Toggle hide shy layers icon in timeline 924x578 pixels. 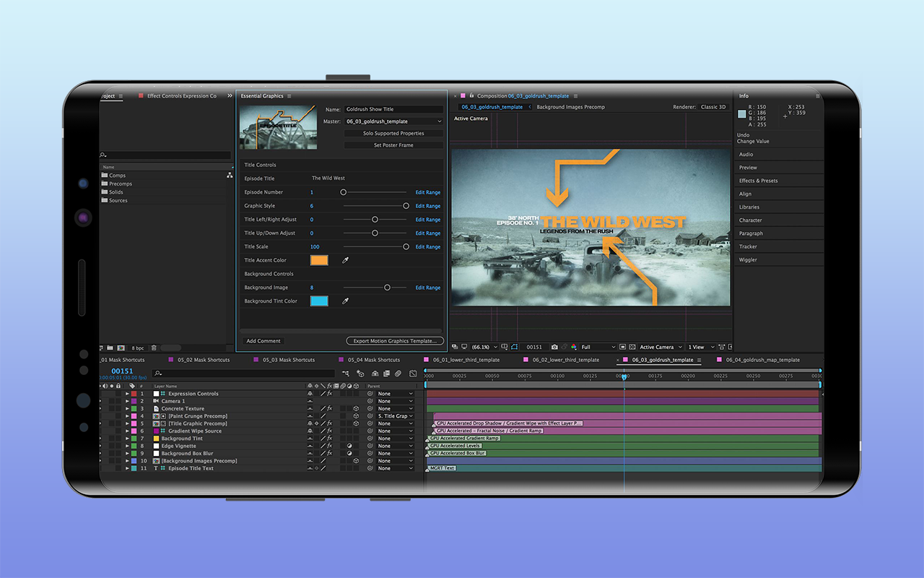(x=375, y=374)
